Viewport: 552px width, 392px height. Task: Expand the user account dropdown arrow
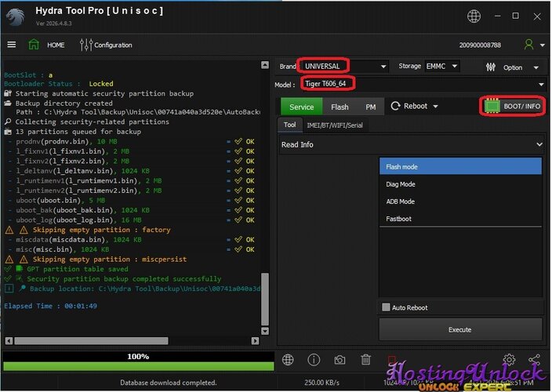click(542, 45)
